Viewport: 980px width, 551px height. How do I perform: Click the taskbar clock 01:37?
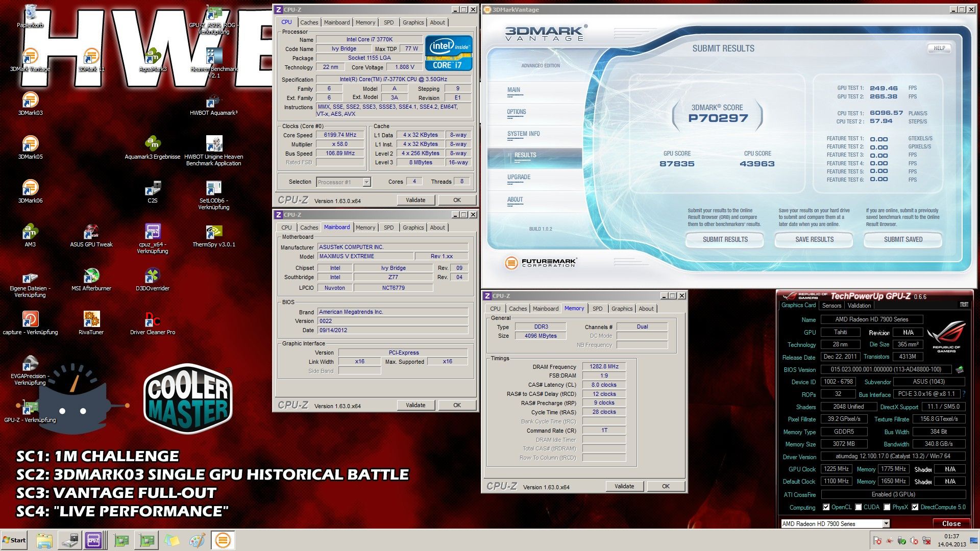point(951,536)
